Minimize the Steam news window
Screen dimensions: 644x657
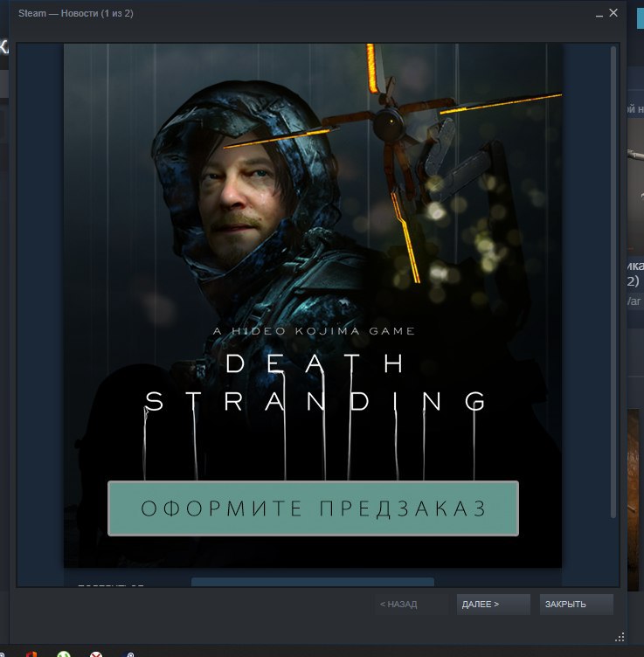tap(599, 14)
